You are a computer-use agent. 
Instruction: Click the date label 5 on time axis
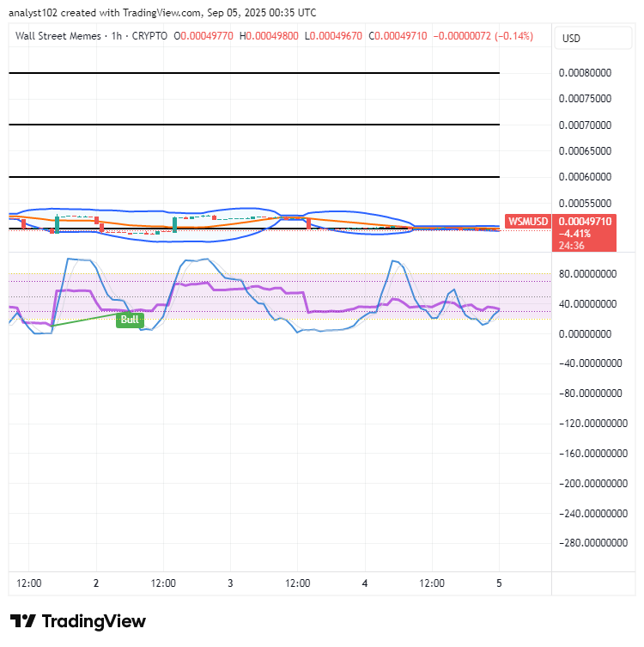[x=499, y=583]
